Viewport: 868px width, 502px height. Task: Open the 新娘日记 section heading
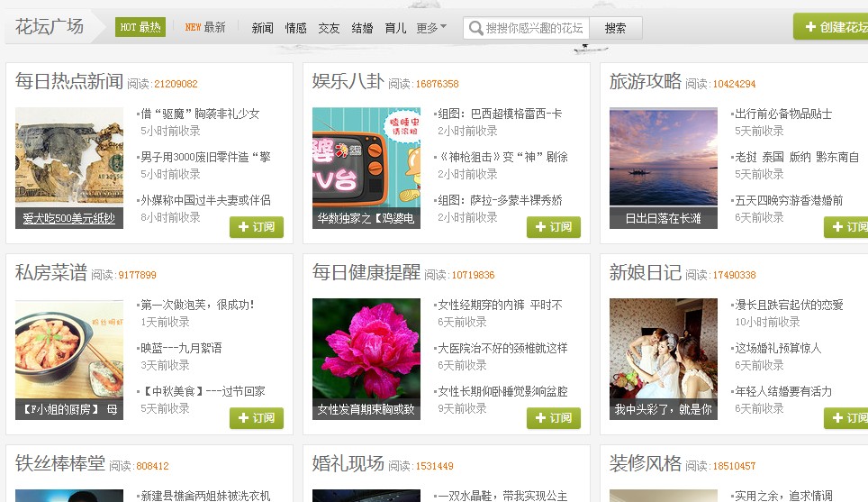tap(646, 272)
